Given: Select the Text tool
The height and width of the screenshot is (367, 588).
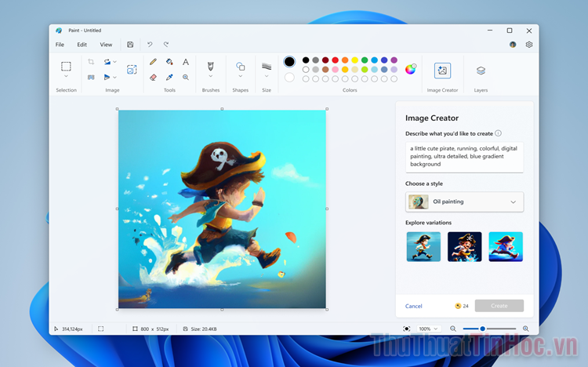Looking at the screenshot, I should point(186,62).
